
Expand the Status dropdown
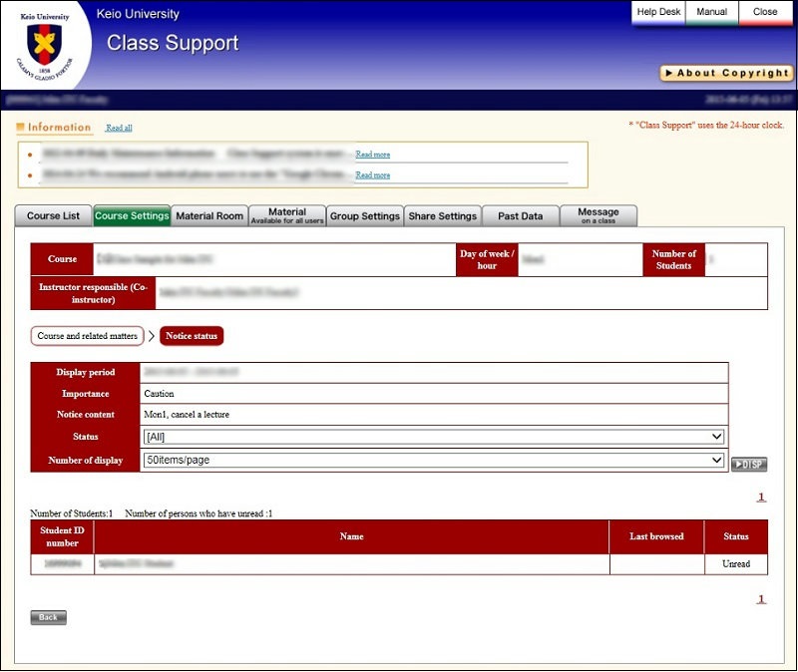(x=434, y=437)
